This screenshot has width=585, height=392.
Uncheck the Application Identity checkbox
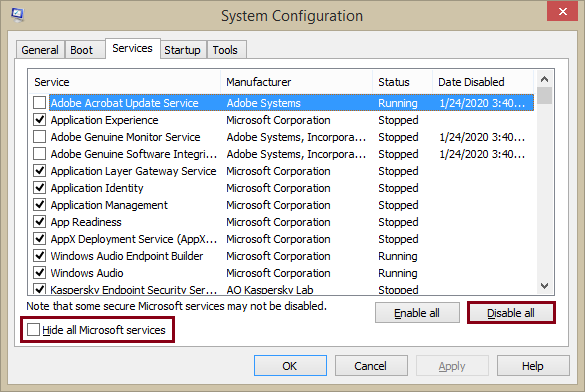(x=40, y=188)
